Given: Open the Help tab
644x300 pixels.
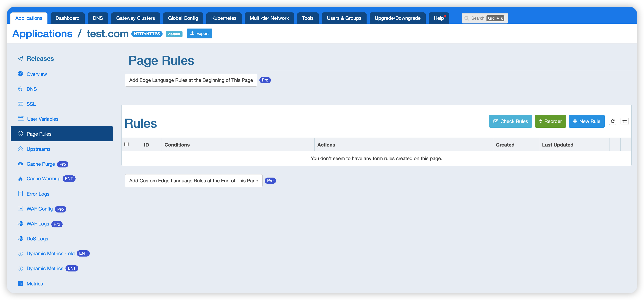Looking at the screenshot, I should (x=438, y=18).
